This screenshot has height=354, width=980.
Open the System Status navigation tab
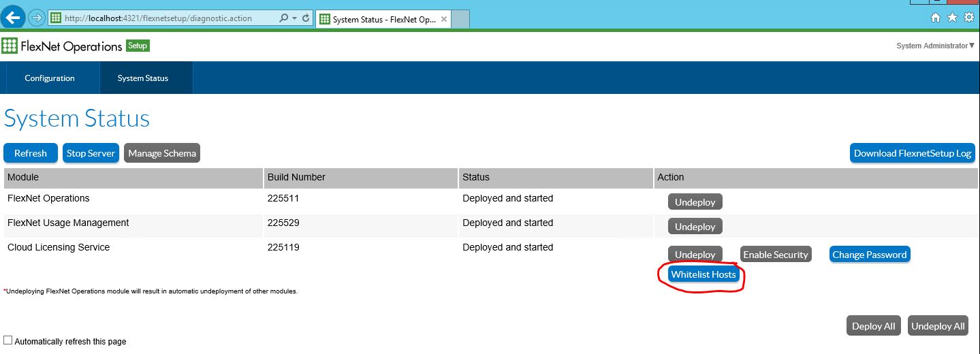[143, 78]
